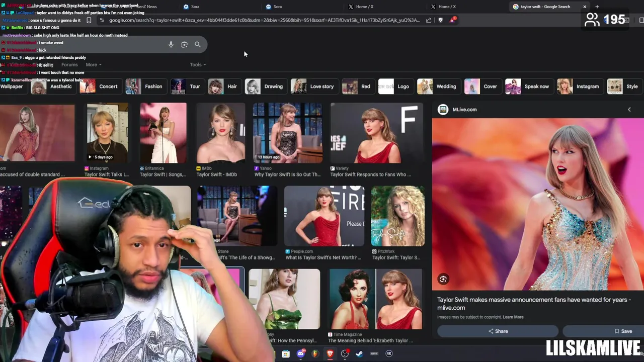The height and width of the screenshot is (362, 644).
Task: Open OBS Studio from the taskbar
Action: click(x=345, y=354)
